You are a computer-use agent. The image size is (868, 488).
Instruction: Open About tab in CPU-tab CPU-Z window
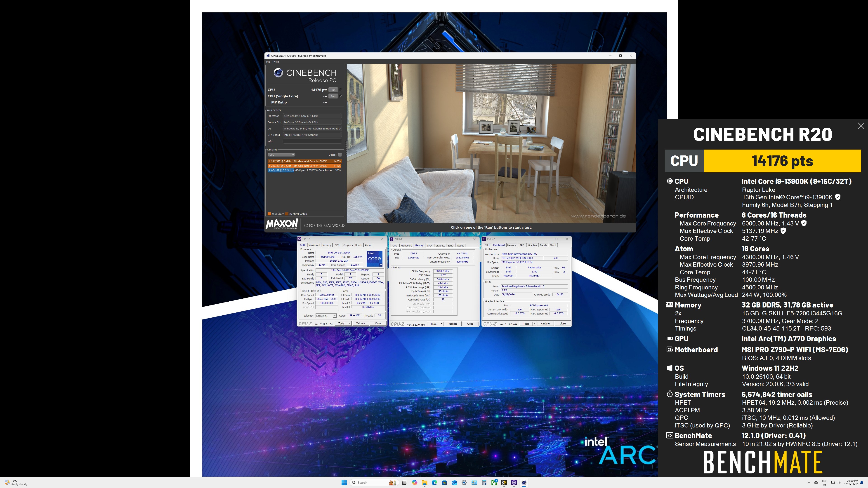(368, 245)
